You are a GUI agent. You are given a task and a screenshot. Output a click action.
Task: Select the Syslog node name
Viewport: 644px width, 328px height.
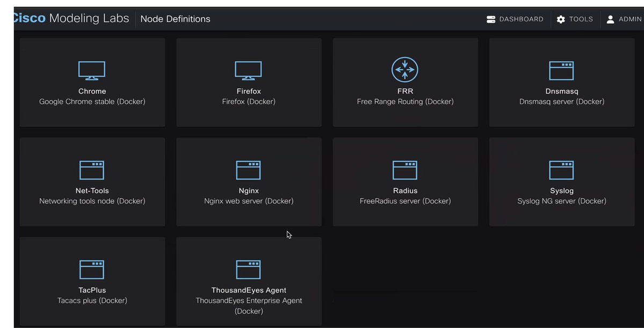[561, 191]
